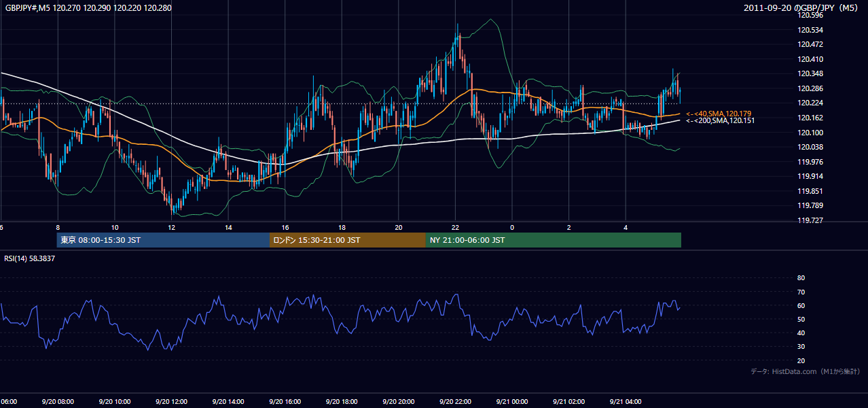The height and width of the screenshot is (408, 868).
Task: Click hour tick 8 under the price chart
Action: coord(58,227)
